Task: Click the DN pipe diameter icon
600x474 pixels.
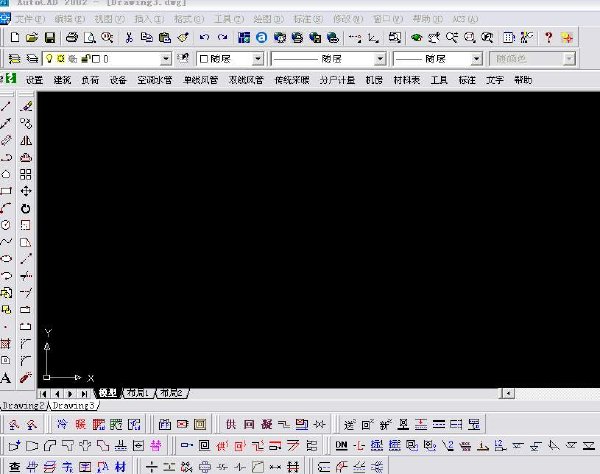Action: [341, 445]
